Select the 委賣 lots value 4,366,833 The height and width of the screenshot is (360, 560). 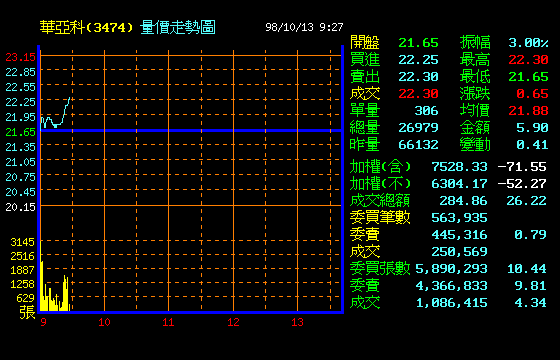[x=451, y=286]
